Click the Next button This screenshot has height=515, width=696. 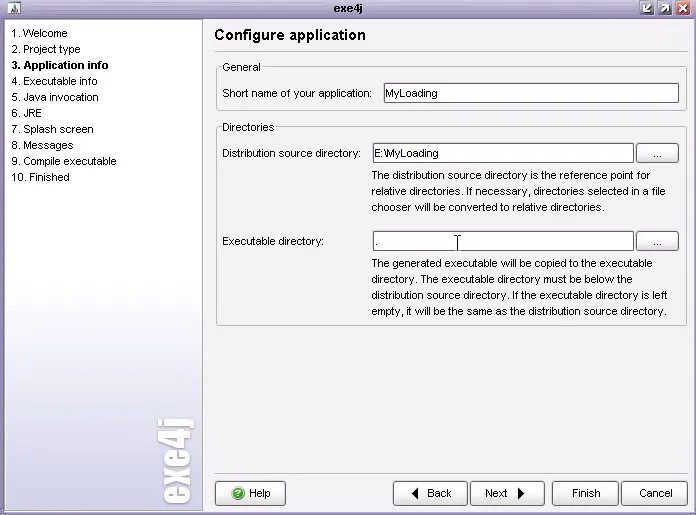pos(507,493)
